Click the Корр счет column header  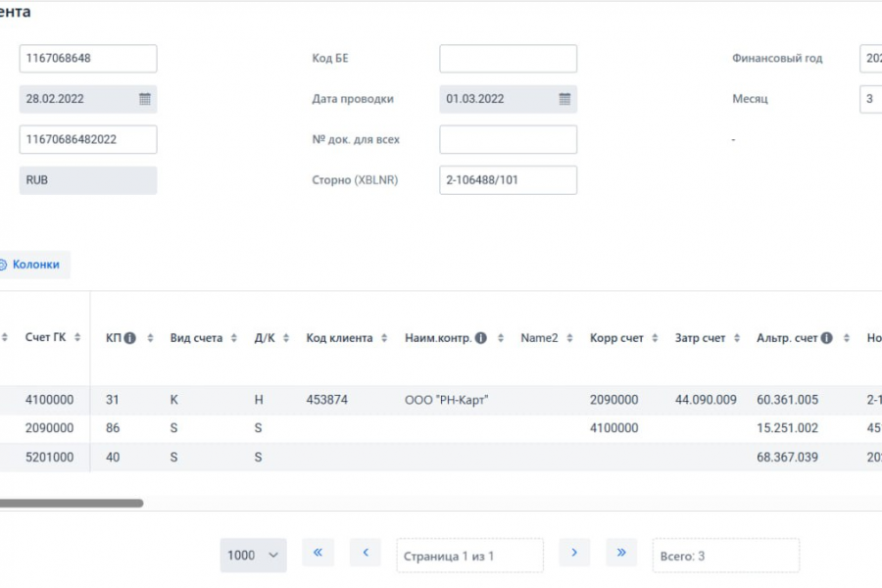pyautogui.click(x=616, y=338)
